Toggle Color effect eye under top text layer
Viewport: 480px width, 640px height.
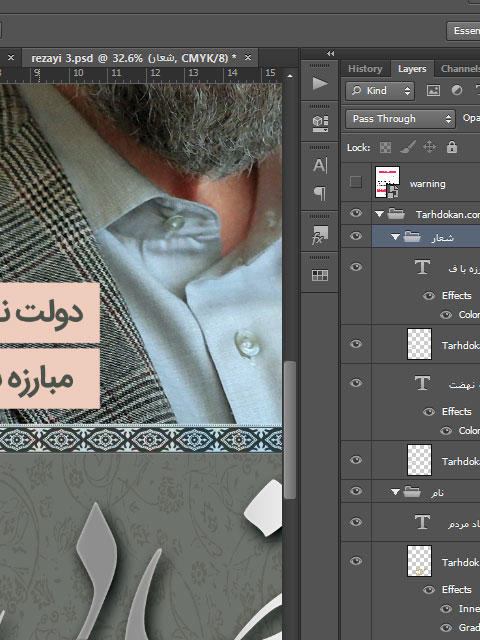(446, 315)
